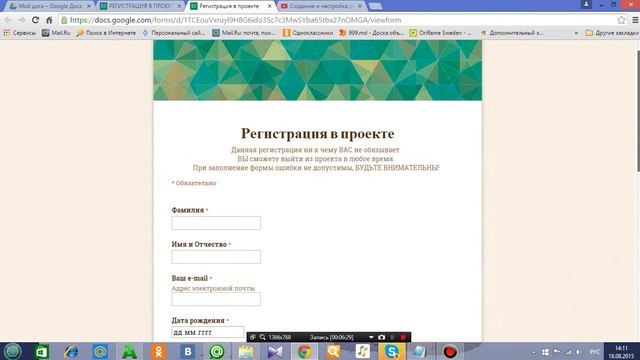
Task: Close the Регистрация в проекте tab
Action: pyautogui.click(x=269, y=6)
